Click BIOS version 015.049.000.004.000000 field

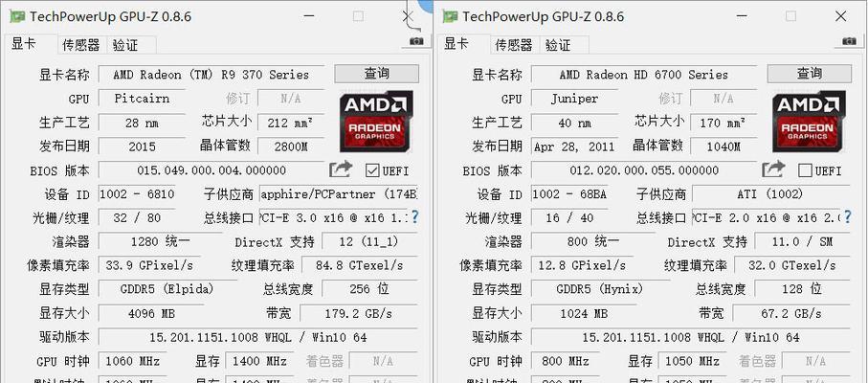(x=211, y=170)
